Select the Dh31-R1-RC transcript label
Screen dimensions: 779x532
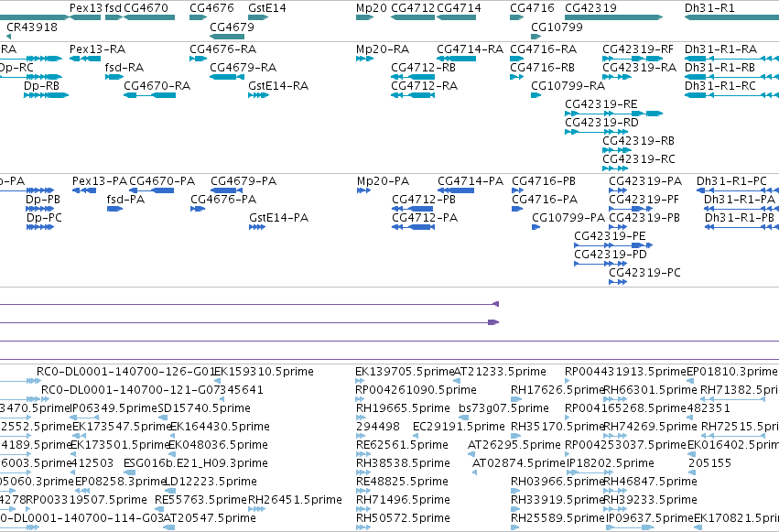coord(720,86)
